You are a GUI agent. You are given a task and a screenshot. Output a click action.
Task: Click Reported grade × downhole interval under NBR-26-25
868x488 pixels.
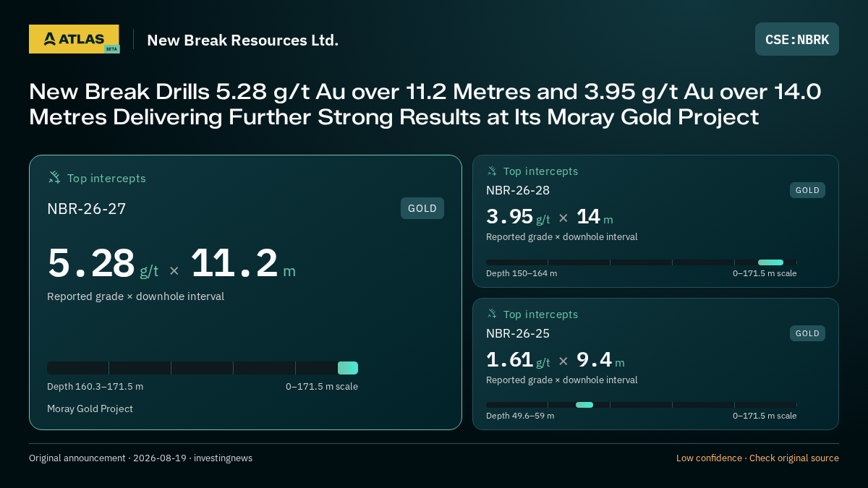click(x=562, y=380)
